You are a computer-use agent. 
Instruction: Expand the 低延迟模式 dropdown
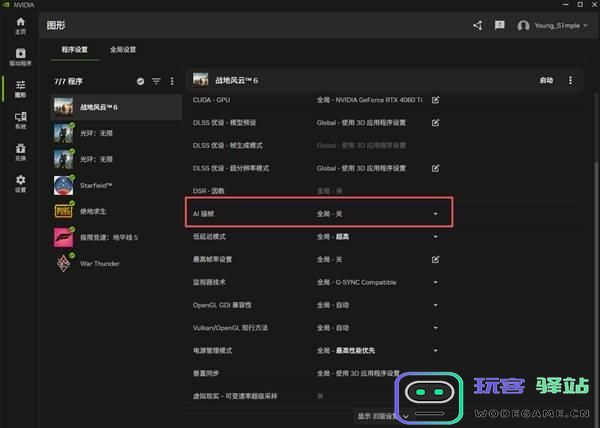pyautogui.click(x=435, y=237)
